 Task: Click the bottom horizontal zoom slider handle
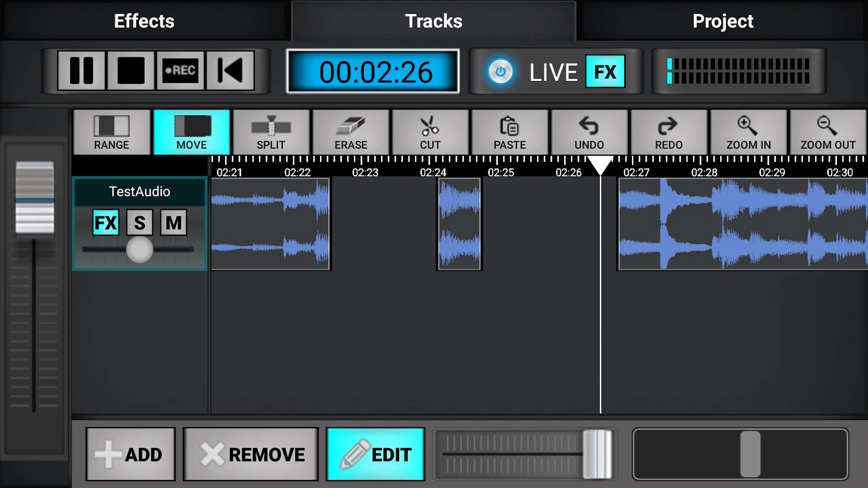(x=597, y=454)
